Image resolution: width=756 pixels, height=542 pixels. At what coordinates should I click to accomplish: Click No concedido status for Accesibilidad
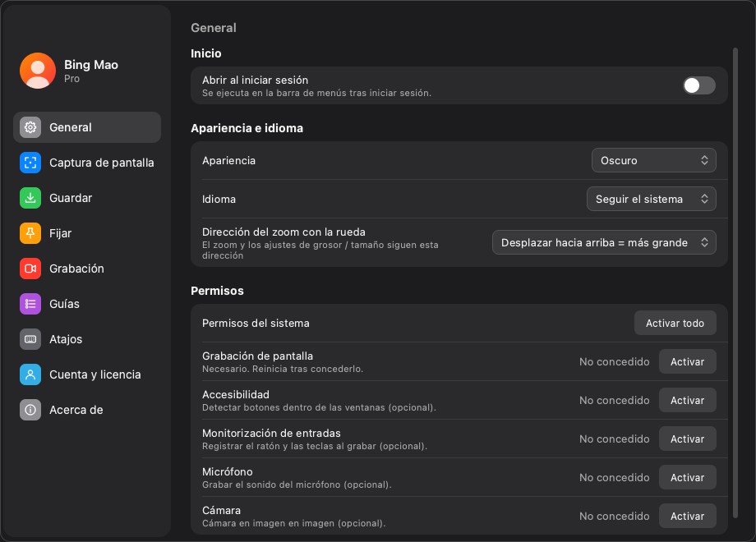(x=615, y=401)
